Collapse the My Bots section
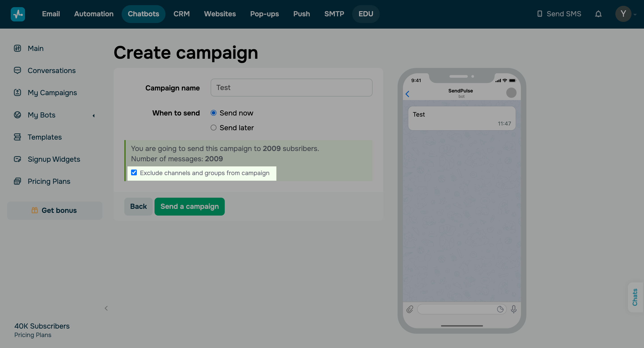644x348 pixels. point(93,115)
